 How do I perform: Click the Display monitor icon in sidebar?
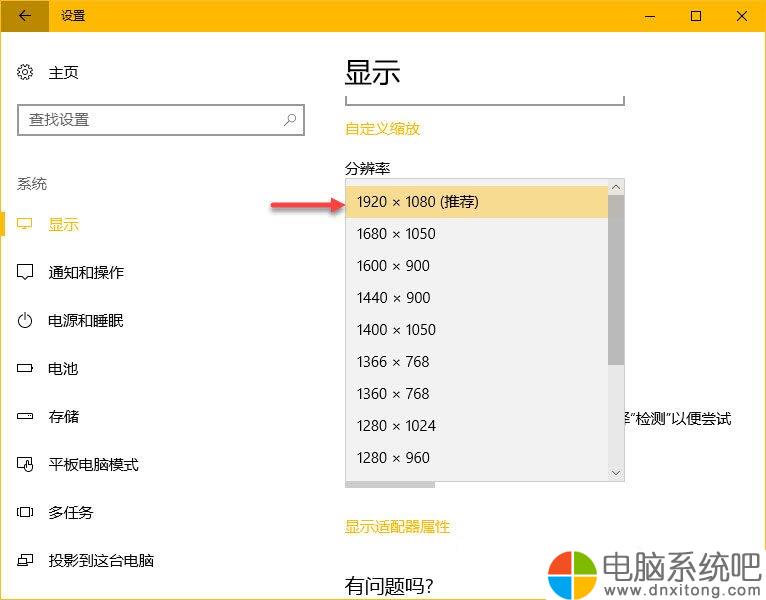[26, 225]
